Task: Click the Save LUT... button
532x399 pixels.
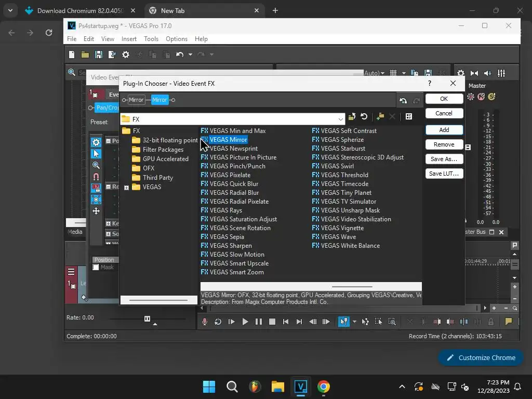Action: [444, 174]
